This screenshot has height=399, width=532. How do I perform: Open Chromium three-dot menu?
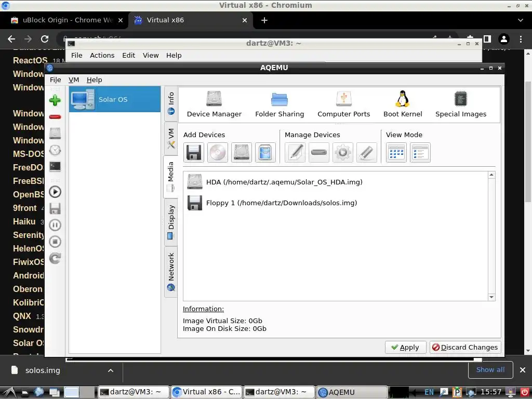[521, 39]
